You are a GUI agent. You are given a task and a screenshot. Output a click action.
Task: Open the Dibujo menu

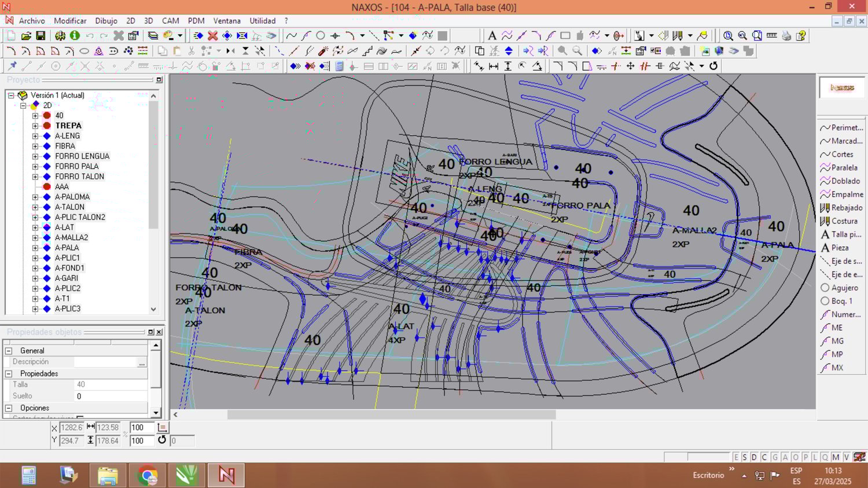pyautogui.click(x=106, y=21)
